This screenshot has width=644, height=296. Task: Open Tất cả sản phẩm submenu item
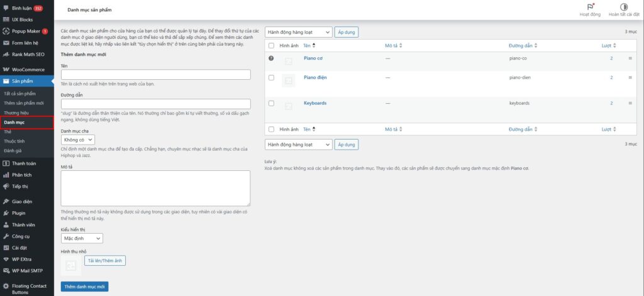tap(19, 94)
